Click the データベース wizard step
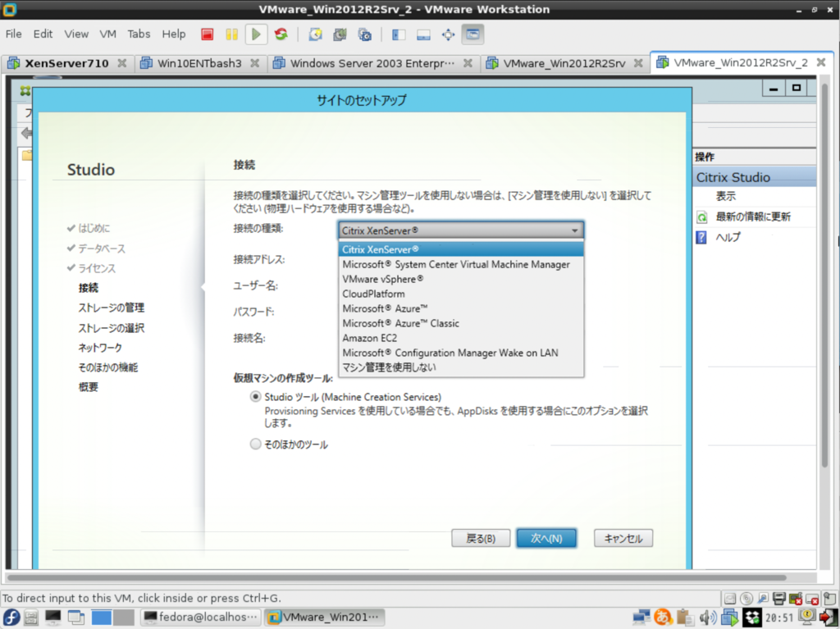Screen dimensions: 840x629 pyautogui.click(x=102, y=248)
